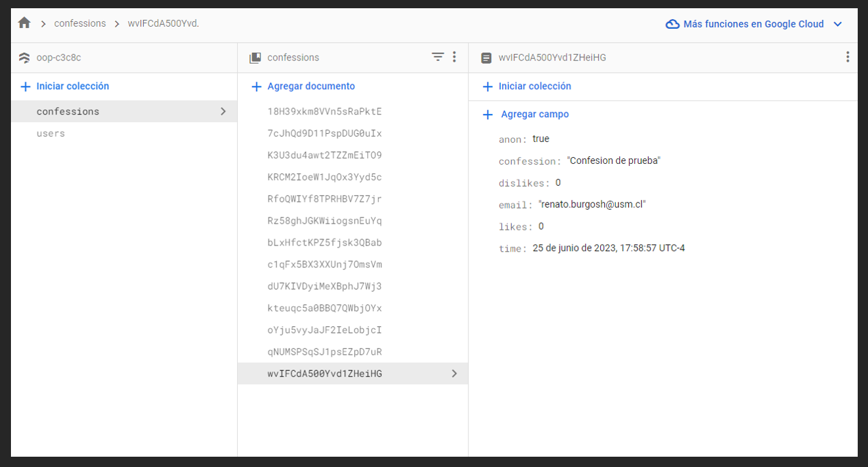Open the confessions collection three-dot menu
The height and width of the screenshot is (467, 868).
(x=454, y=58)
